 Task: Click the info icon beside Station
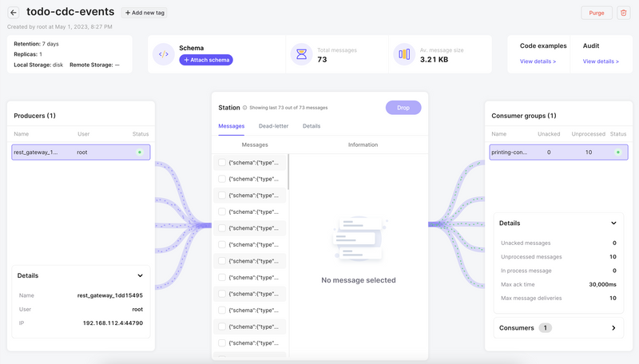pyautogui.click(x=244, y=108)
